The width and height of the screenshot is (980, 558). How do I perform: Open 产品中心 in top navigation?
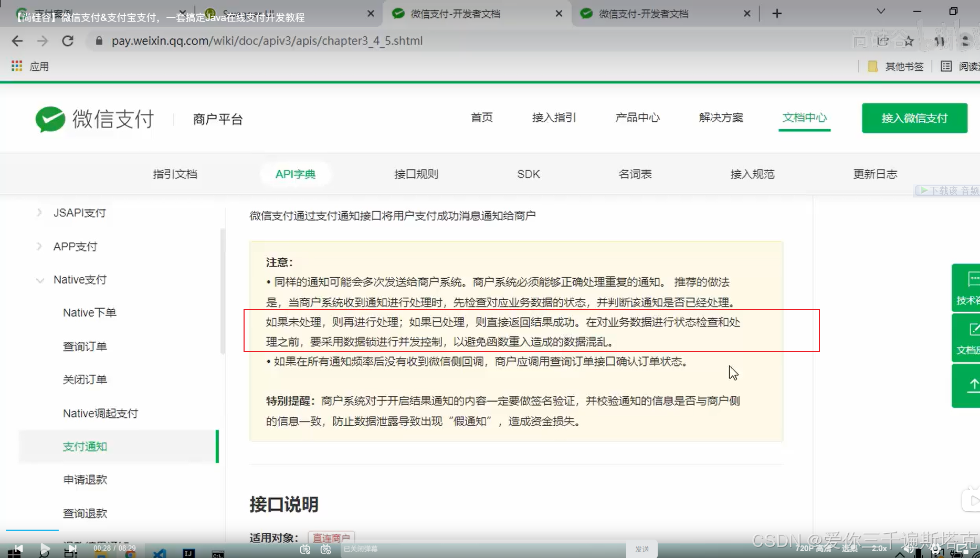[637, 118]
